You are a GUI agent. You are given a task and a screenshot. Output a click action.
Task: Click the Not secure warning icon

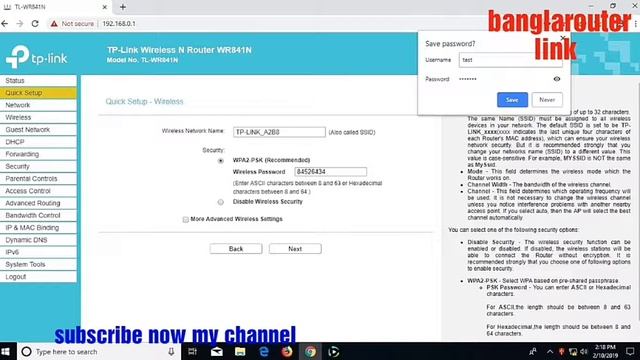54,24
